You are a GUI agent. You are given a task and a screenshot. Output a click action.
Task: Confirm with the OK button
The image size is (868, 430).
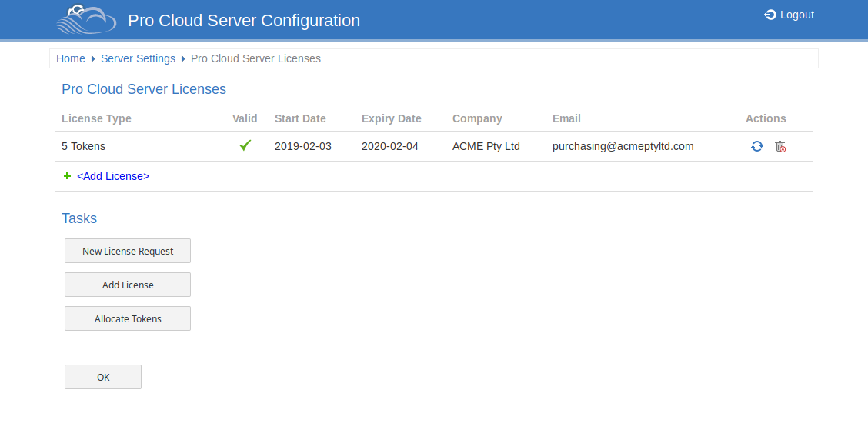tap(103, 377)
